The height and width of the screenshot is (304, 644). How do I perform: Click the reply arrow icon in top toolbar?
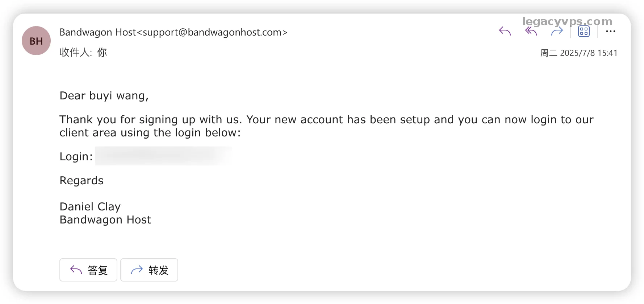click(x=505, y=32)
